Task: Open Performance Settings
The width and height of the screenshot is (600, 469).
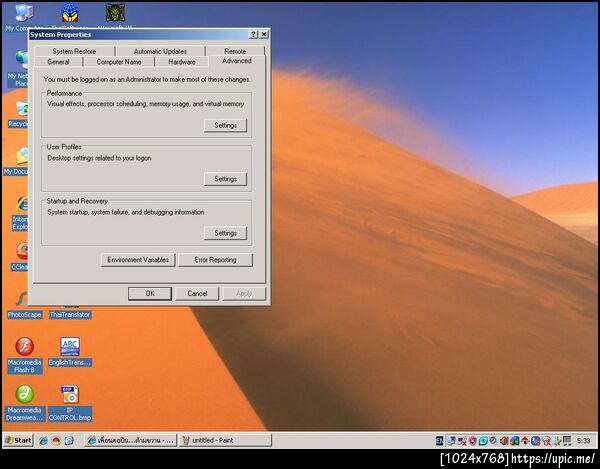Action: click(225, 125)
